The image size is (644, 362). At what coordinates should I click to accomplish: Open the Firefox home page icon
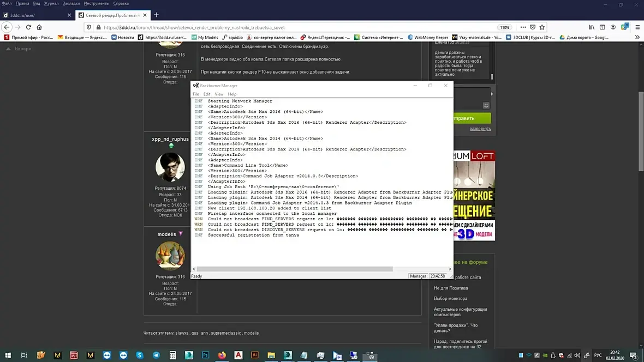(x=39, y=27)
